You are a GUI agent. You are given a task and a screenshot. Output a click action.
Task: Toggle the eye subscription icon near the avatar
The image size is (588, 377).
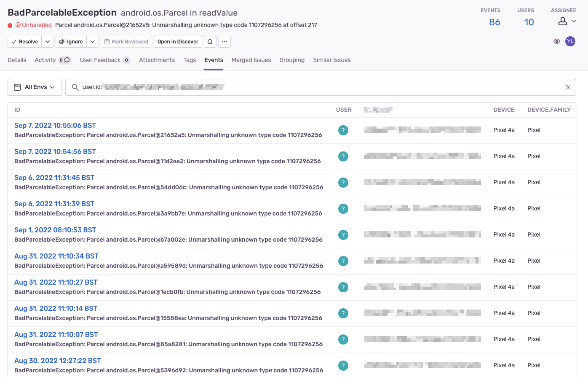click(557, 41)
